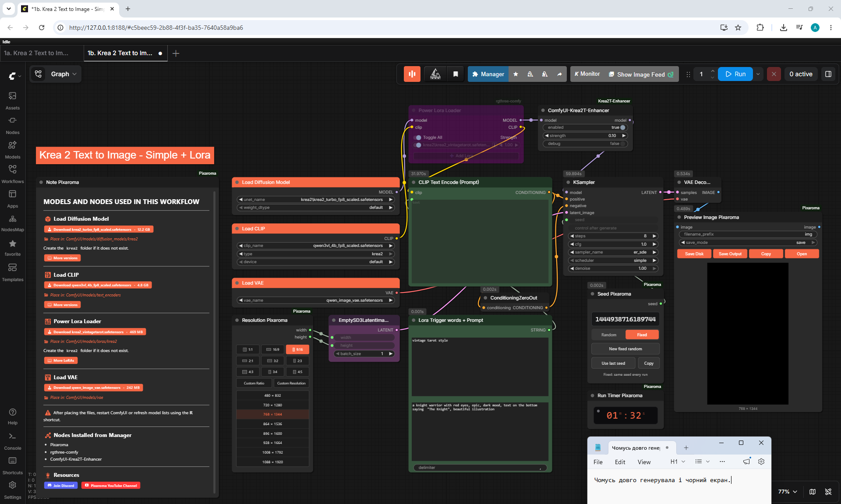Click the share arrow icon beside Manager

tap(559, 74)
